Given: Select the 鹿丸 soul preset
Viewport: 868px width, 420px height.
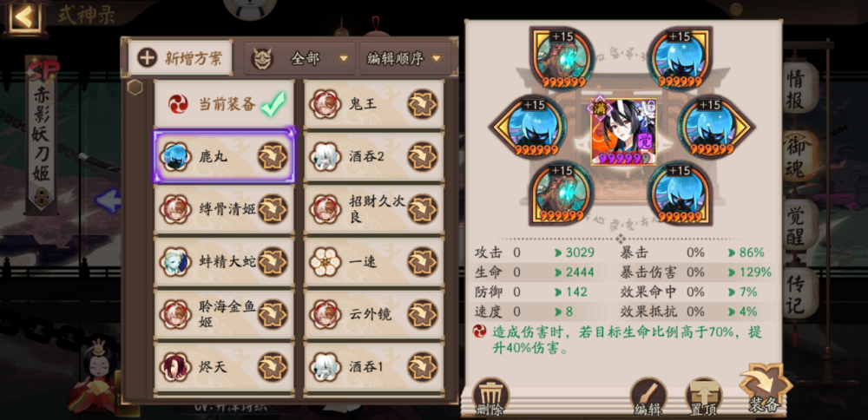Looking at the screenshot, I should (x=224, y=156).
